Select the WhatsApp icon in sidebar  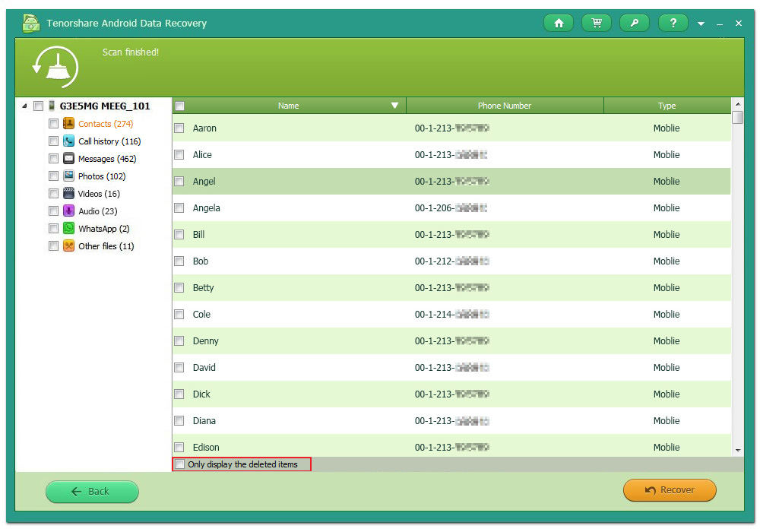[68, 229]
